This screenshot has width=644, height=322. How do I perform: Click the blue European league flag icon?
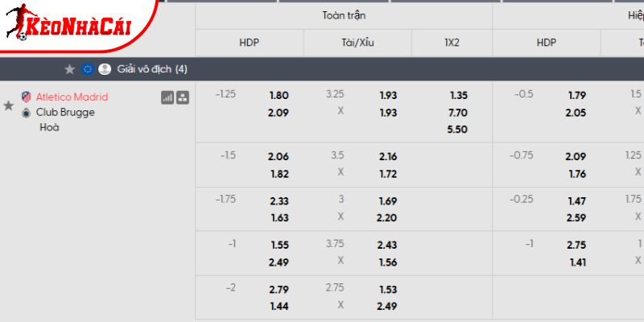(x=87, y=69)
